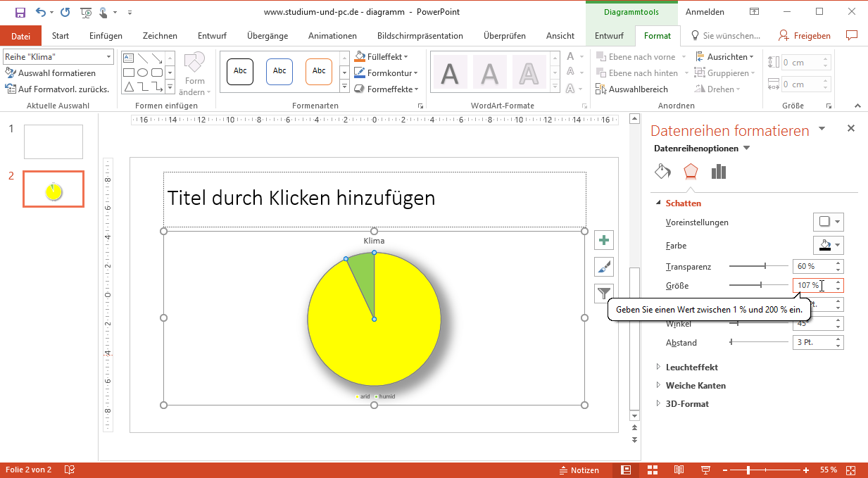
Task: Select the first black Abc shape style
Action: [x=240, y=71]
